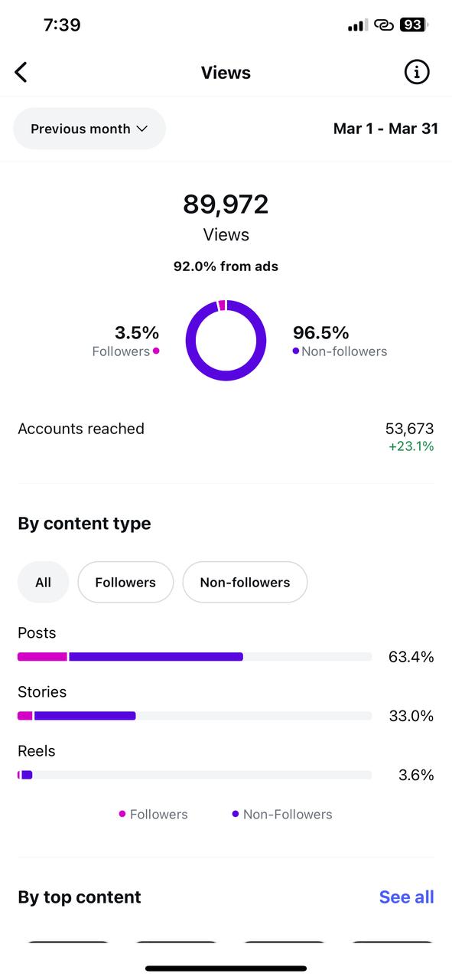Click the purple Posts non-followers bar
Screen dimensions: 452x980
(156, 656)
